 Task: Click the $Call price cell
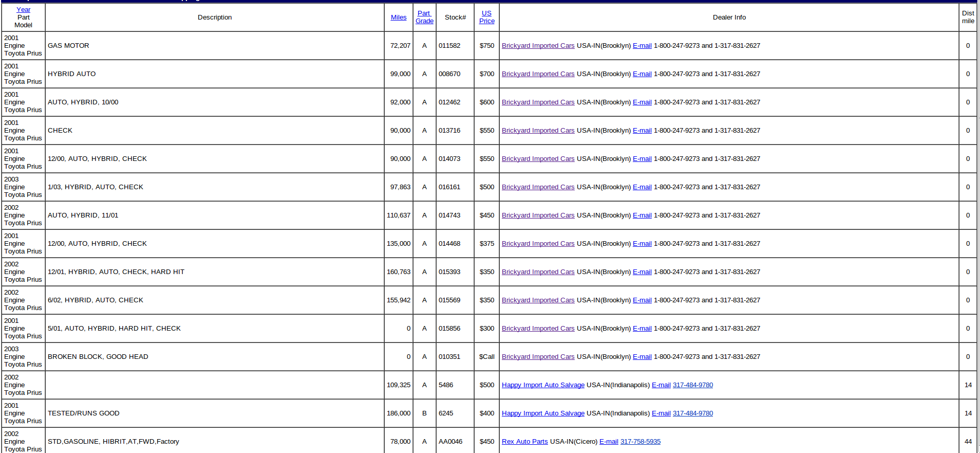(x=487, y=357)
